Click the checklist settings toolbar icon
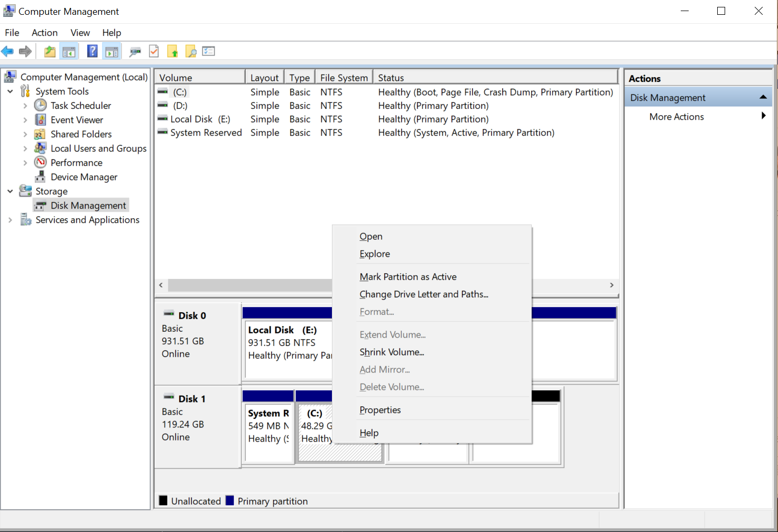The image size is (778, 532). tap(209, 51)
